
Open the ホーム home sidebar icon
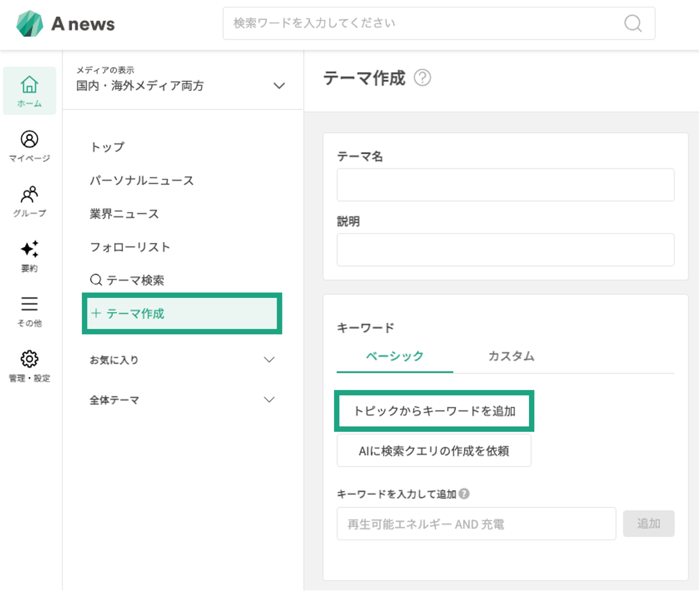pos(30,91)
